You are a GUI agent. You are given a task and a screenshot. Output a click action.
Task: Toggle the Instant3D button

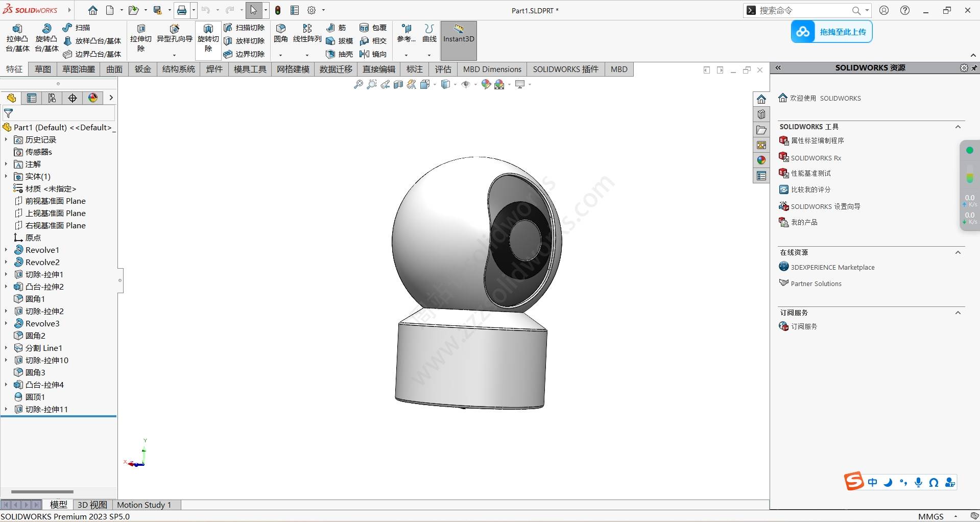(458, 34)
